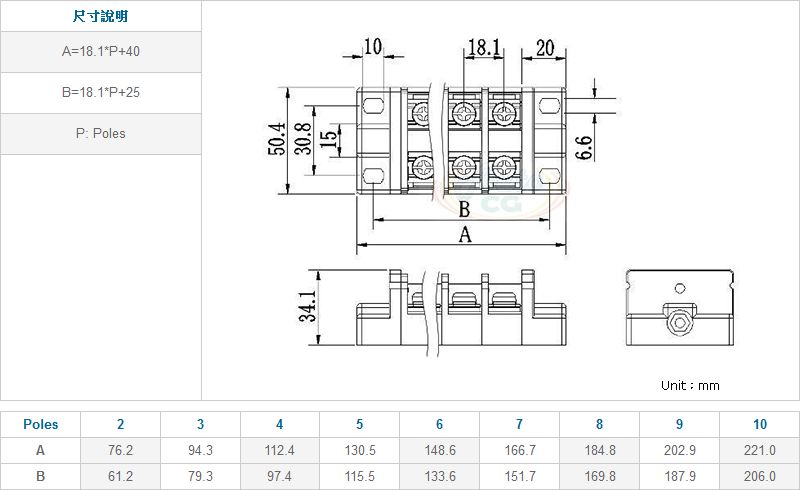
Task: Click the 尺寸說明 header
Action: pos(100,17)
